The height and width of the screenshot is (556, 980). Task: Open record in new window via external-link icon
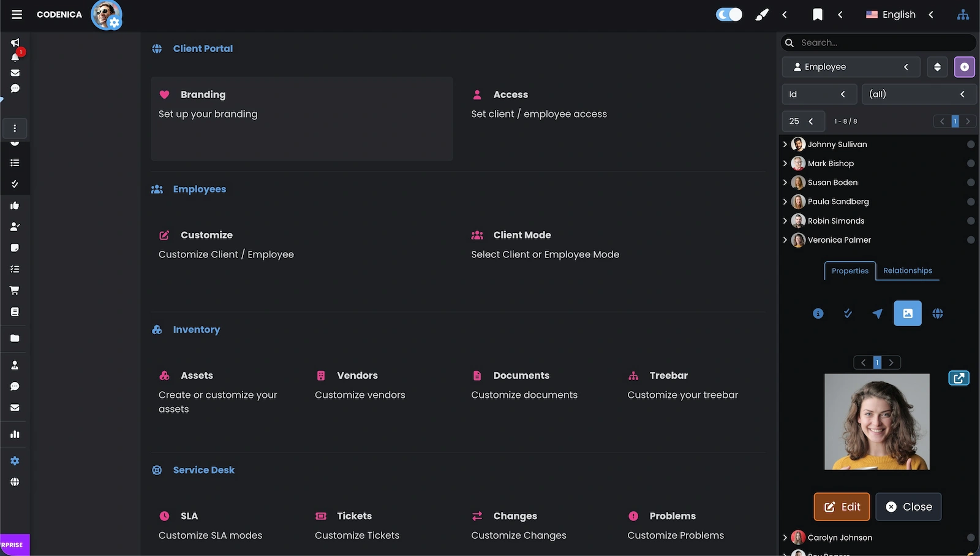tap(959, 378)
